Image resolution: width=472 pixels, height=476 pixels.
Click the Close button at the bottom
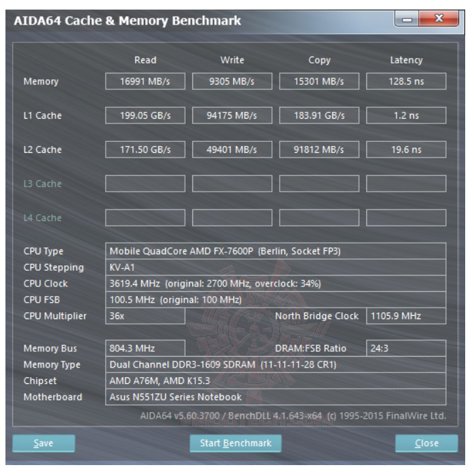point(426,443)
